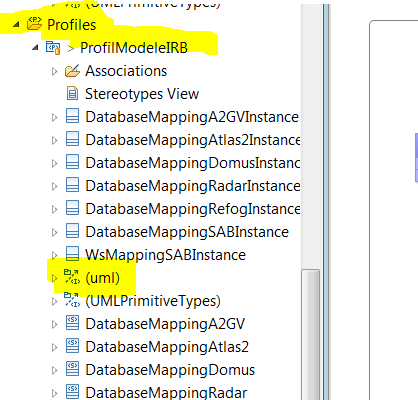Click the Associations folder icon
Screen dimensions: 418x400
72,71
